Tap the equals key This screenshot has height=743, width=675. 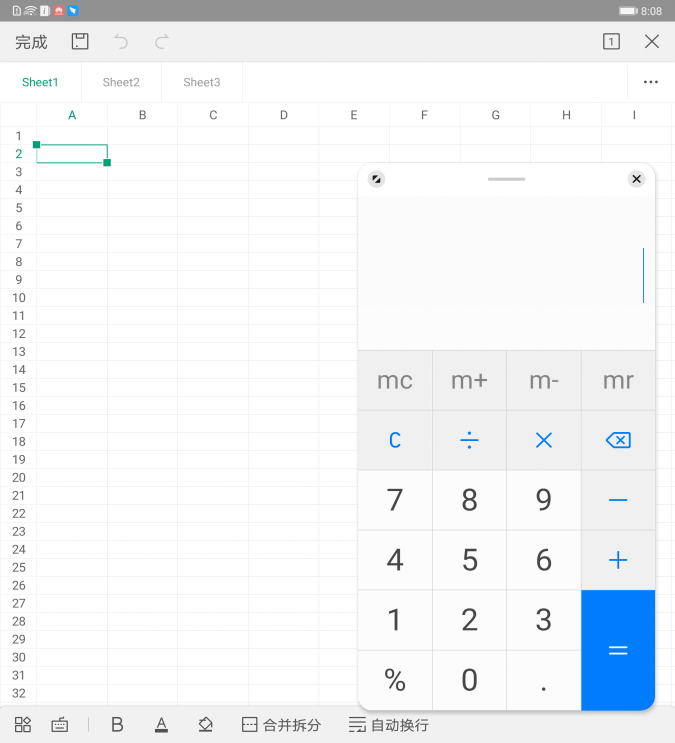click(618, 650)
